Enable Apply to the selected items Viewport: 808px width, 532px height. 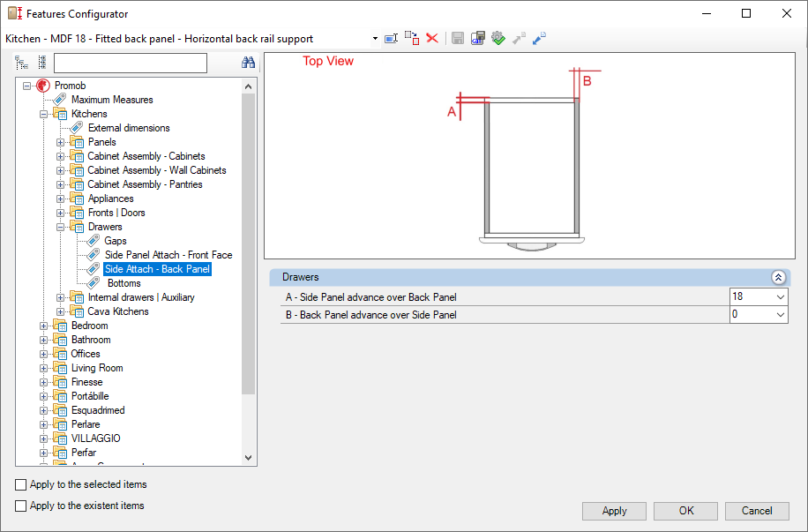(20, 484)
